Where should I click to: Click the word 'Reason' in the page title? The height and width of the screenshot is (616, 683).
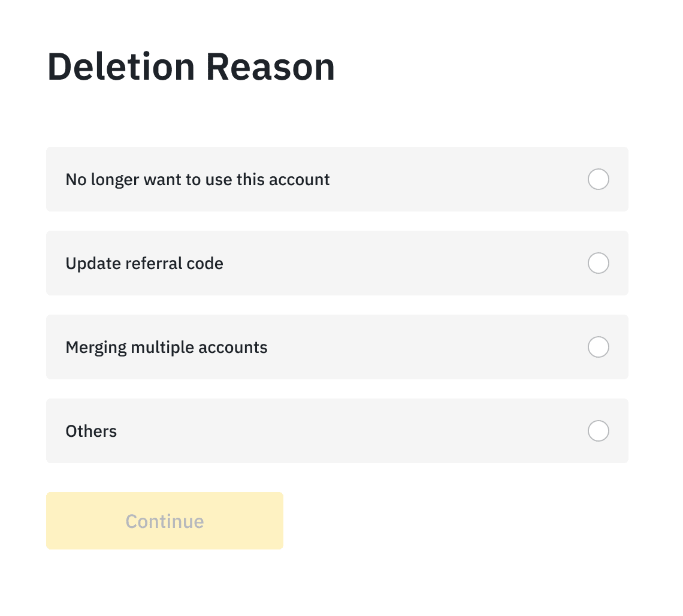tap(270, 67)
